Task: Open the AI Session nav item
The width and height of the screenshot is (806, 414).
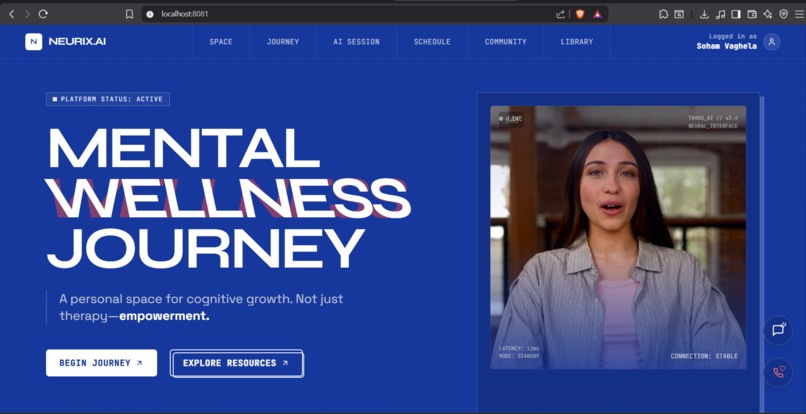Action: tap(356, 42)
